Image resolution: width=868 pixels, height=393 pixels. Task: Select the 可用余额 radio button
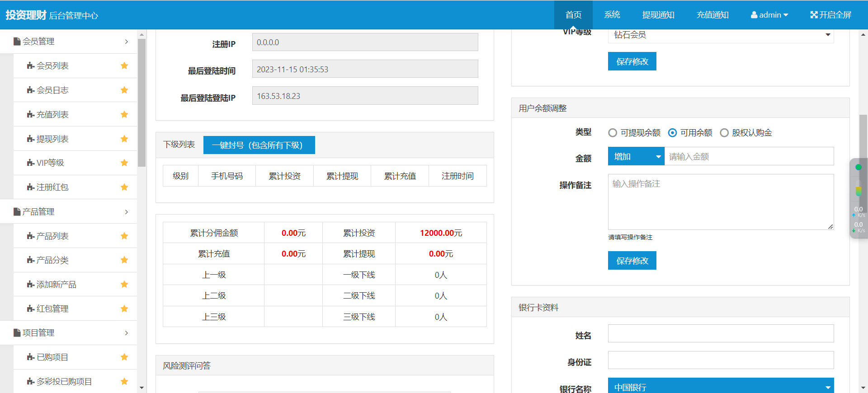[672, 133]
